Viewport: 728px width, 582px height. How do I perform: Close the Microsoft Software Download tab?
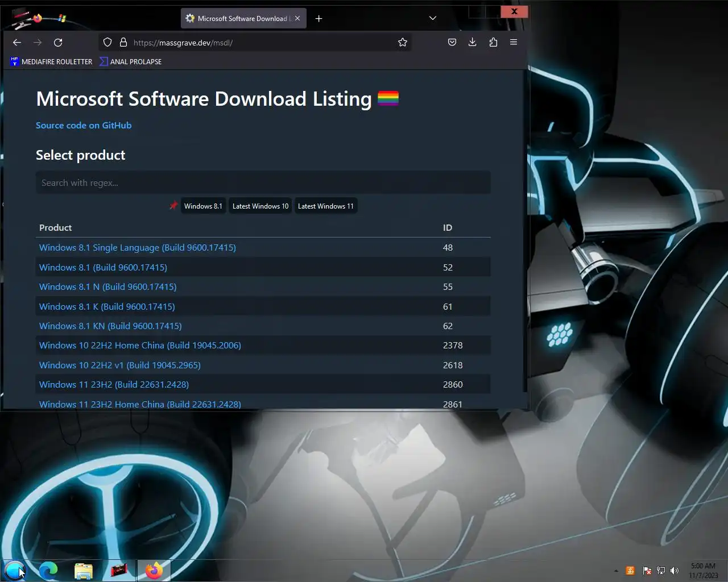[297, 19]
